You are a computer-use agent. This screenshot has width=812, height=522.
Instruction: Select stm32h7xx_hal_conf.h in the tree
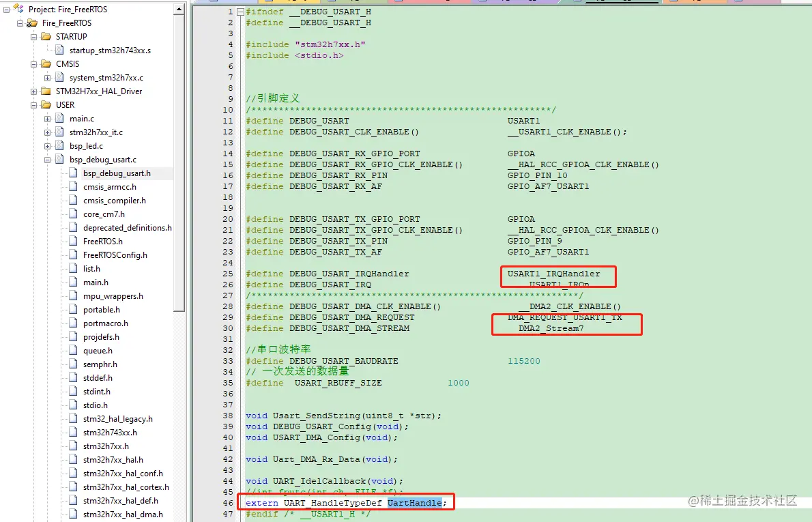[x=123, y=474]
